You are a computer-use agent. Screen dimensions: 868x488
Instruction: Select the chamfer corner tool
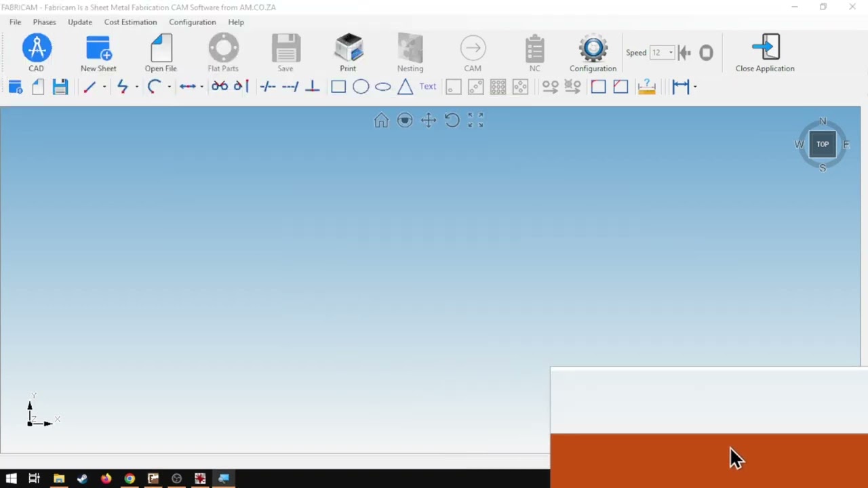point(620,87)
